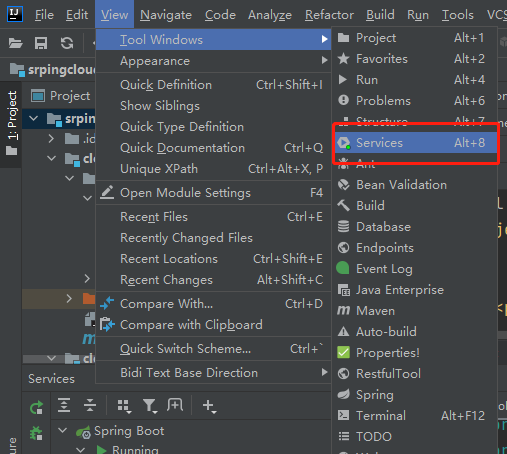Image resolution: width=507 pixels, height=454 pixels.
Task: Choose Compare with Clipboard
Action: pyautogui.click(x=213, y=325)
